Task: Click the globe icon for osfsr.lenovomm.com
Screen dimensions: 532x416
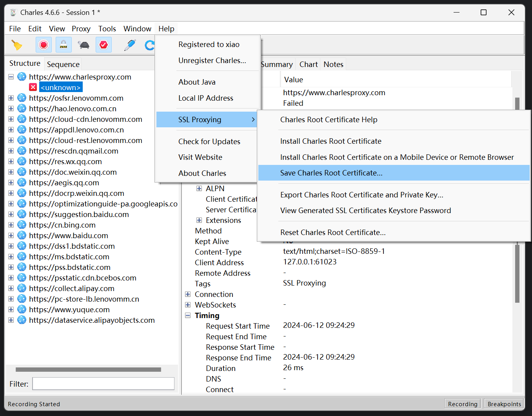Action: 22,98
